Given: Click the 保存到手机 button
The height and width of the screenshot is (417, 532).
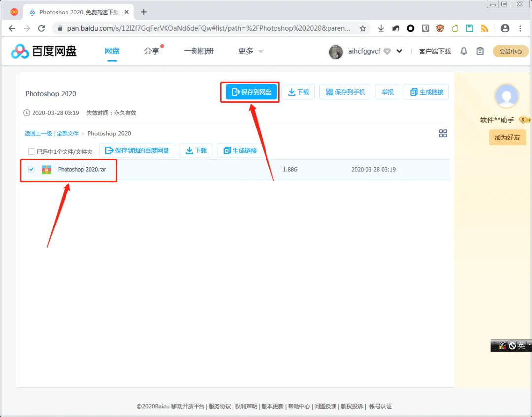Looking at the screenshot, I should point(345,92).
